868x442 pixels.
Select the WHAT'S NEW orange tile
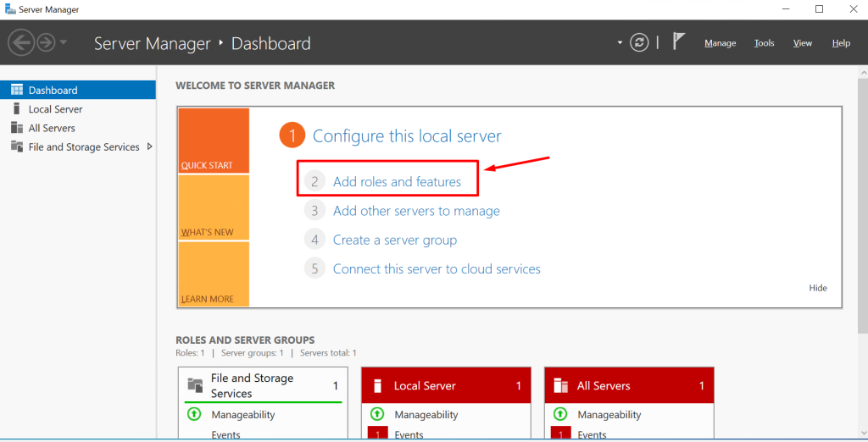214,207
